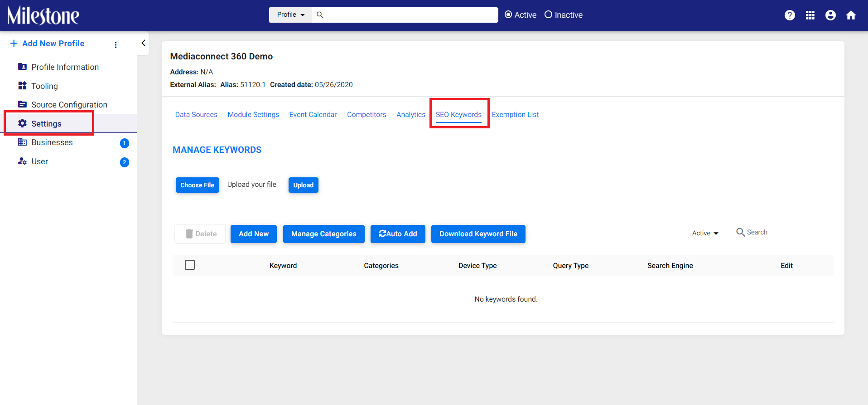Click the Alias 51120.1 text
Screen dimensions: 868x405
coord(243,85)
